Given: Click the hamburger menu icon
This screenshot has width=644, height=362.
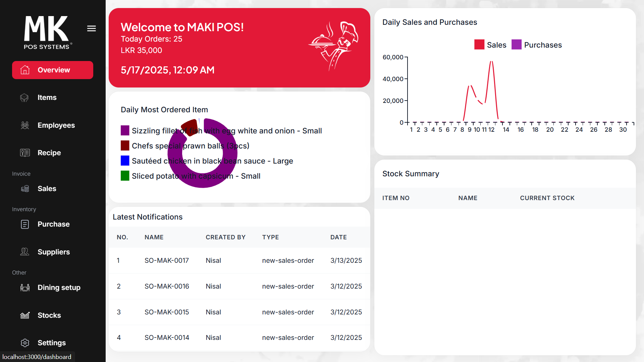Looking at the screenshot, I should click(91, 28).
